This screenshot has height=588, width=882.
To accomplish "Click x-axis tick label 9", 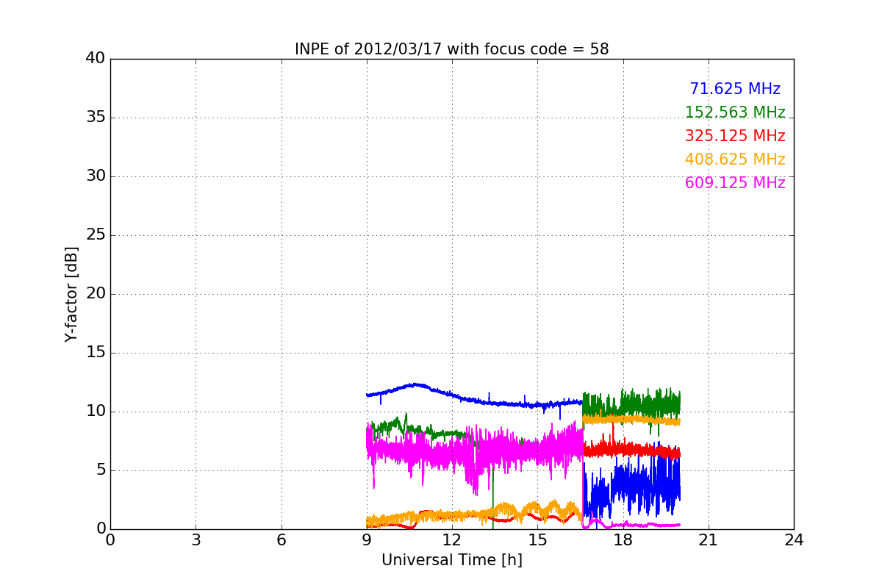I will point(367,539).
